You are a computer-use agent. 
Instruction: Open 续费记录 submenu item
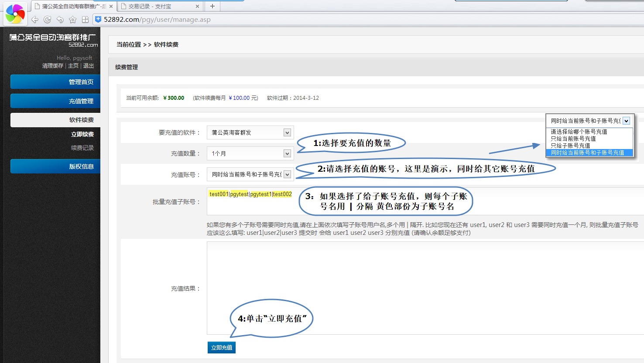click(82, 148)
